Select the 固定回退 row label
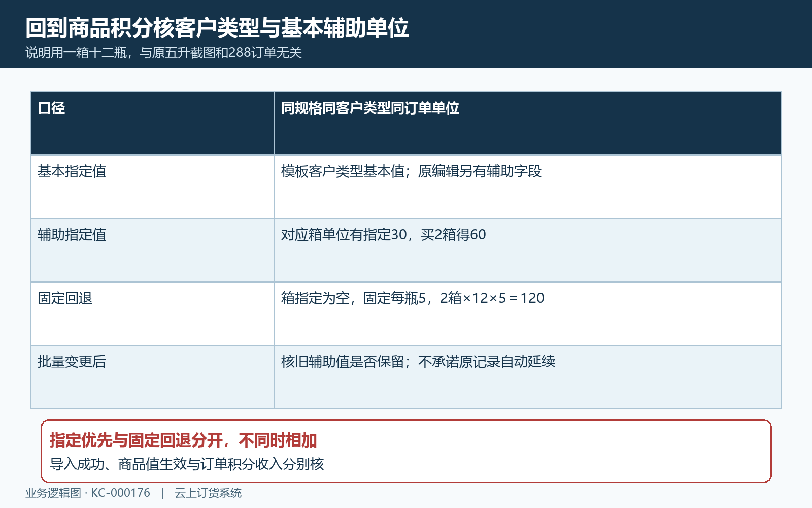This screenshot has height=508, width=812. point(65,298)
